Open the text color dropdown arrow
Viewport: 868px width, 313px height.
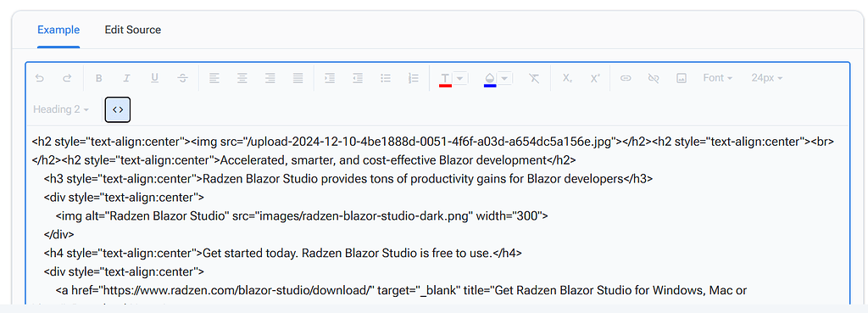(x=461, y=78)
